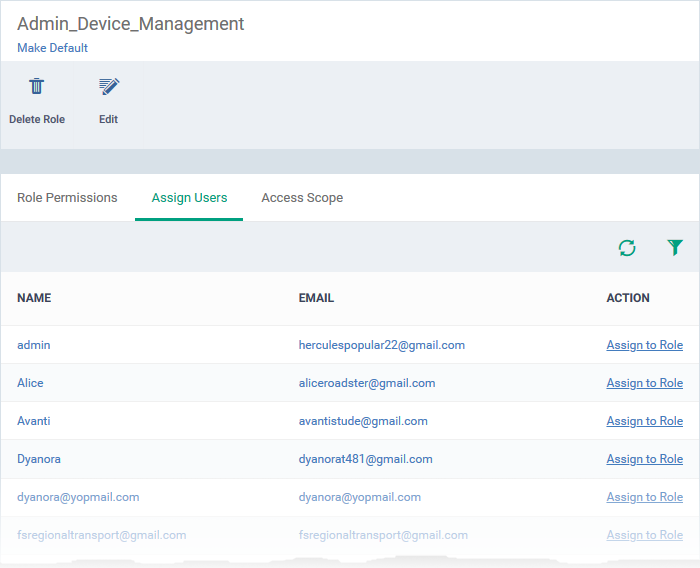Select the Assign Users tab
Viewport: 700px width, 568px height.
pos(189,198)
